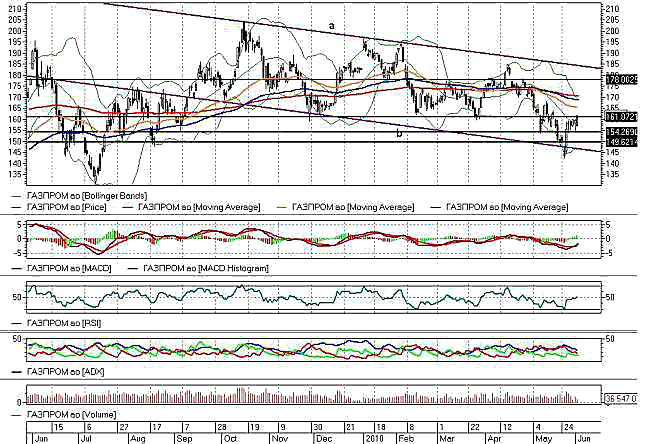This screenshot has width=650, height=444.
Task: Click the date label 30
Action: 318,427
